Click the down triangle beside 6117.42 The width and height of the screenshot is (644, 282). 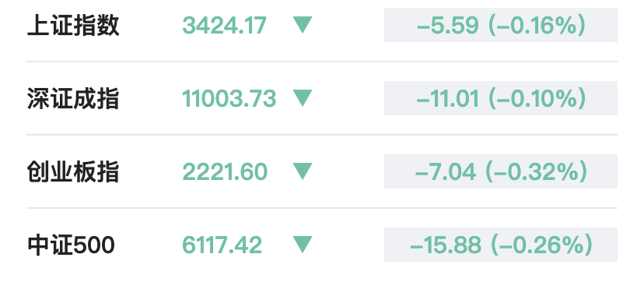coord(303,244)
